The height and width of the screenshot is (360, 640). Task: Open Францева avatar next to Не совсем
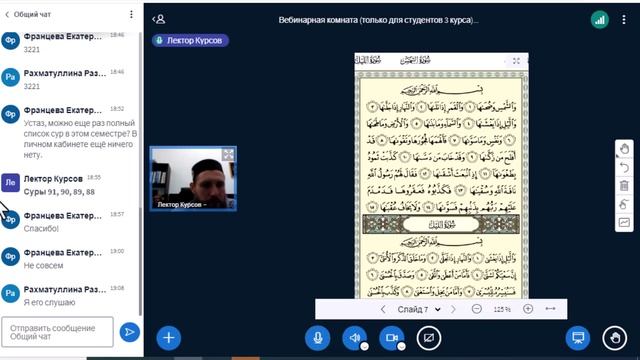click(10, 256)
